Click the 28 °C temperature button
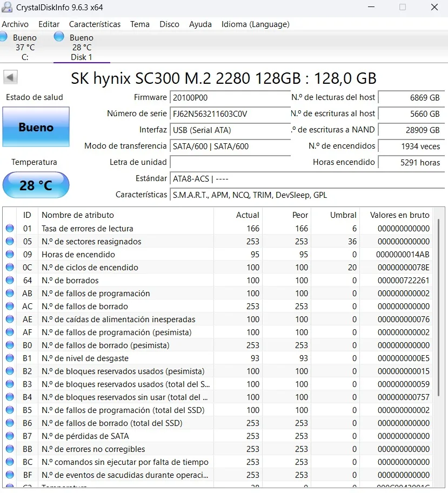This screenshot has width=448, height=493. click(x=36, y=185)
